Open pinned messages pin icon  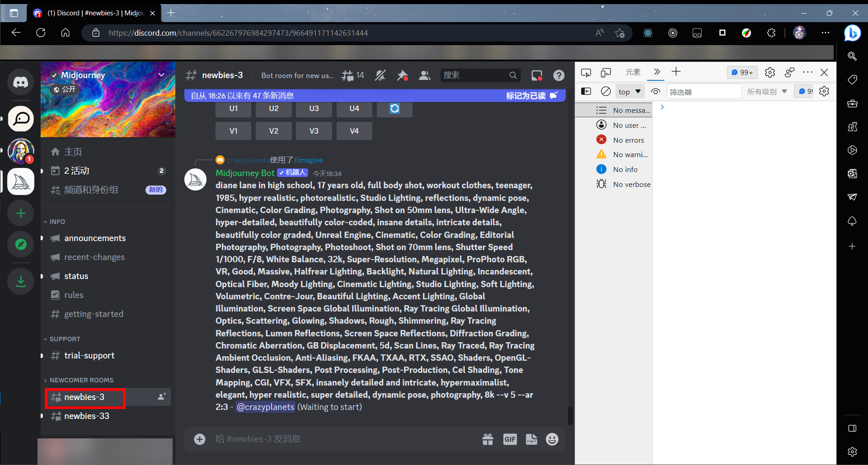tap(402, 75)
